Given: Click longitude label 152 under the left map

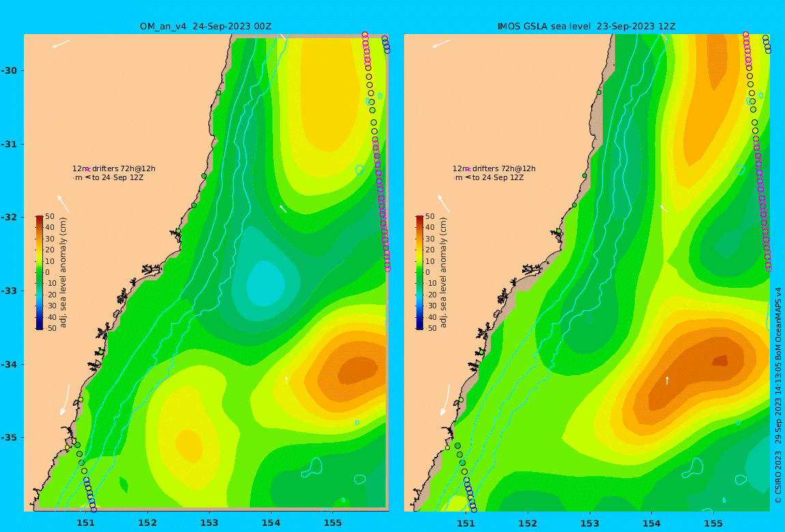Looking at the screenshot, I should 147,523.
